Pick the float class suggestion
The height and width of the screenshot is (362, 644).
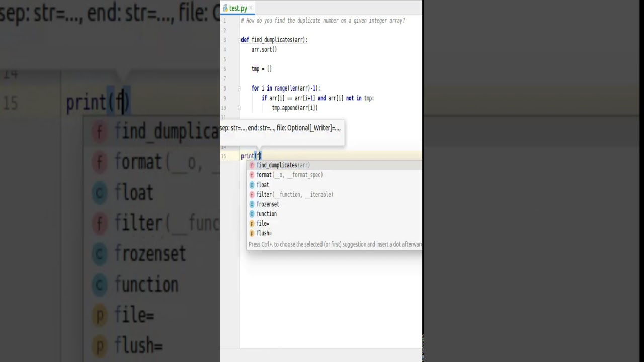pyautogui.click(x=334, y=185)
